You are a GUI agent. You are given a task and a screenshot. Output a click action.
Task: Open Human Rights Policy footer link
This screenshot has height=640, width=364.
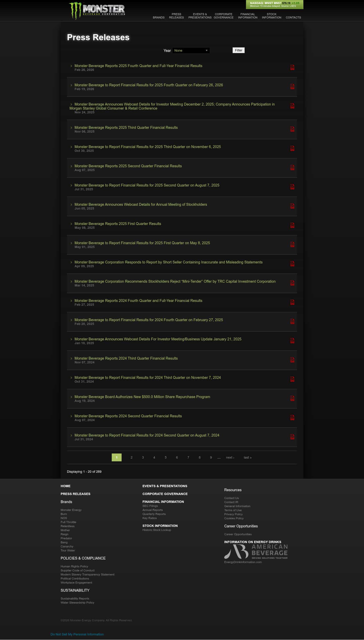click(x=74, y=566)
